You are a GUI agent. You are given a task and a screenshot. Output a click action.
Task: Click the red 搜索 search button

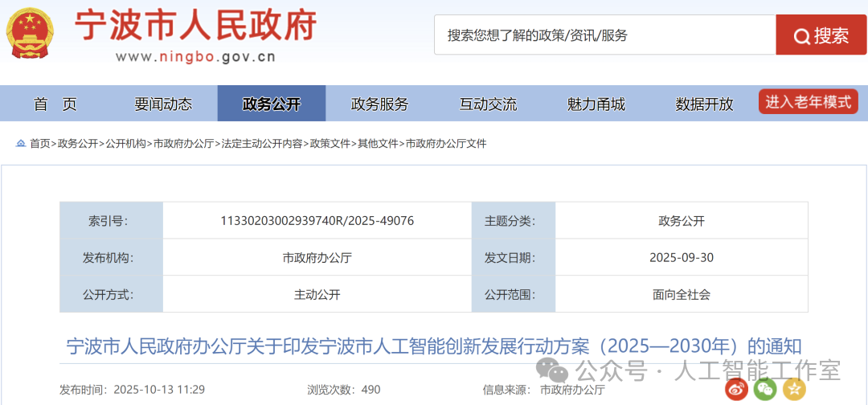pyautogui.click(x=821, y=35)
